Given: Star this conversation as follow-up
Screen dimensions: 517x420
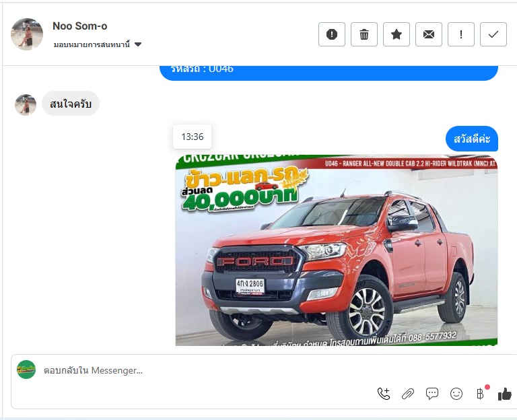Looking at the screenshot, I should point(397,34).
